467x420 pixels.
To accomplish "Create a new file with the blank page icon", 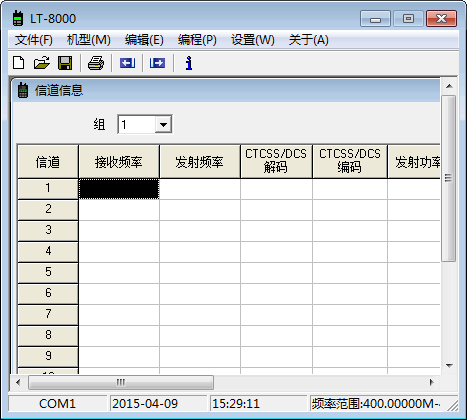I will 19,63.
